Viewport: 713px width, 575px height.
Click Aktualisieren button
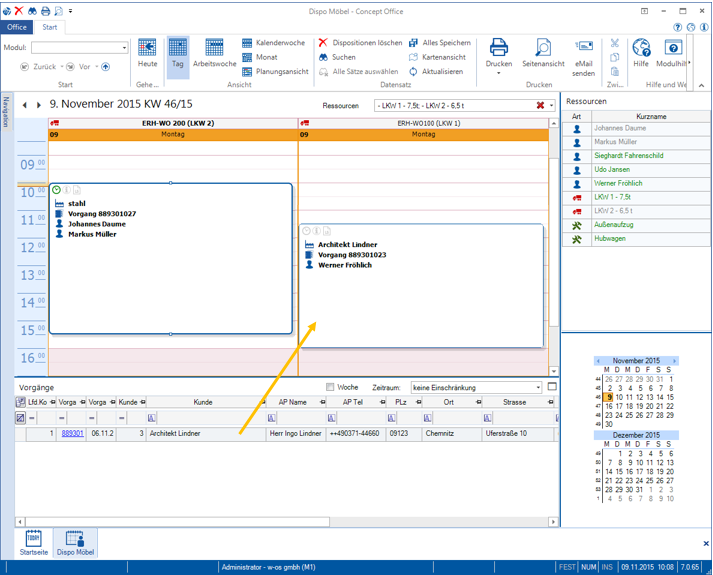pyautogui.click(x=435, y=71)
